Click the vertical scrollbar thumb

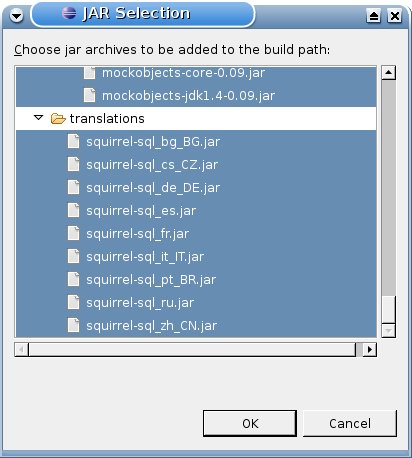(x=388, y=309)
